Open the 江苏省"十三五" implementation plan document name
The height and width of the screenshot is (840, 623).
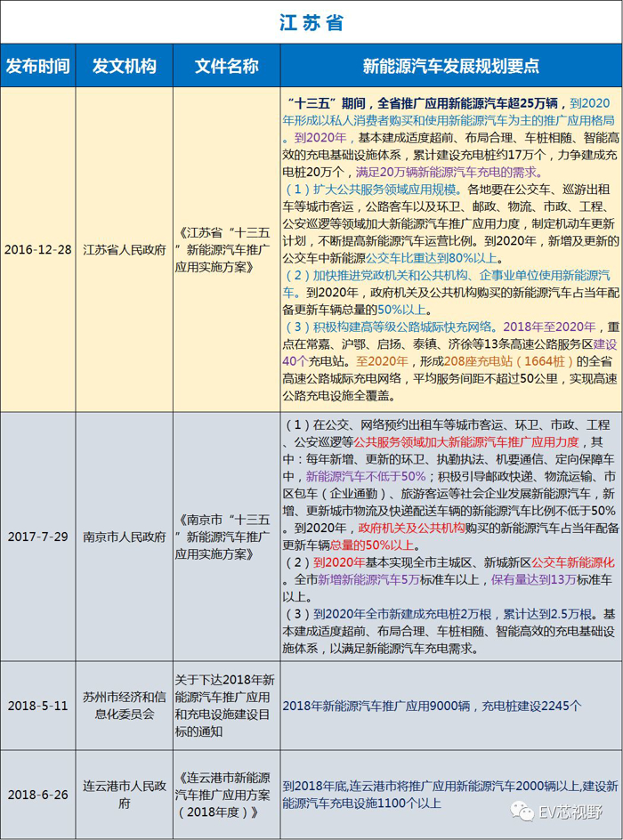[x=227, y=250]
